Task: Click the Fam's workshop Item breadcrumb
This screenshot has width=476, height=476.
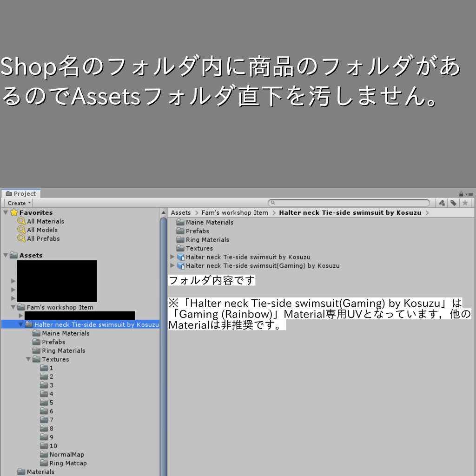Action: (235, 212)
